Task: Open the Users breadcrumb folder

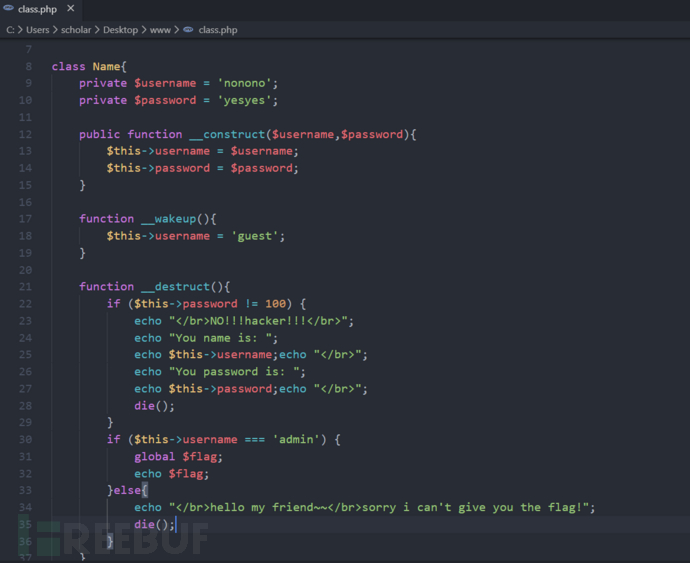Action: pos(38,30)
